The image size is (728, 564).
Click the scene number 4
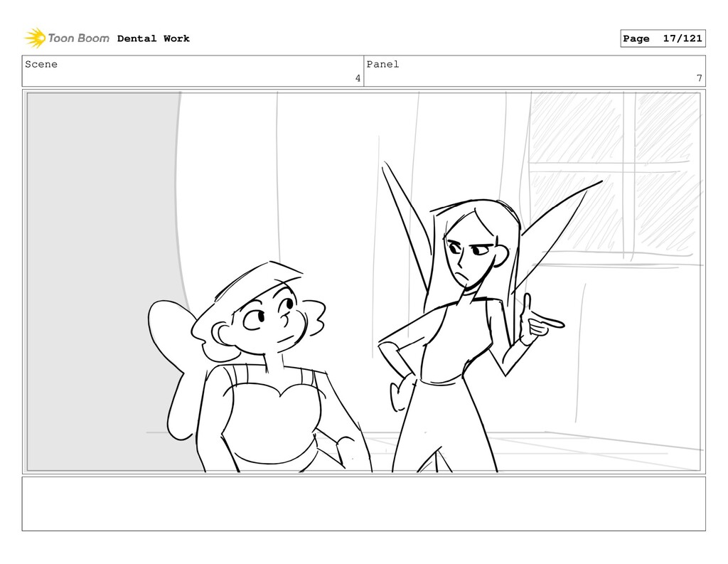coord(358,78)
